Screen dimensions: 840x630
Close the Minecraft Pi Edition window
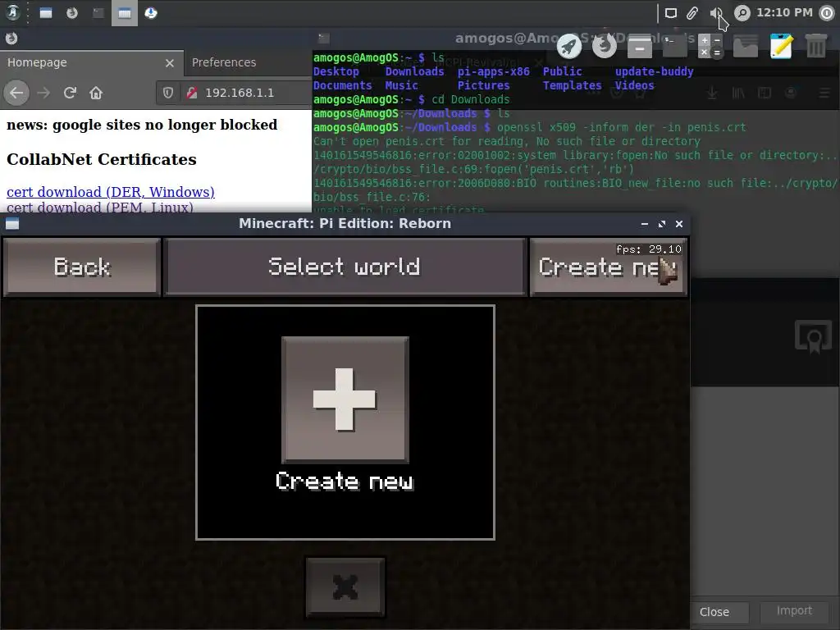tap(679, 224)
